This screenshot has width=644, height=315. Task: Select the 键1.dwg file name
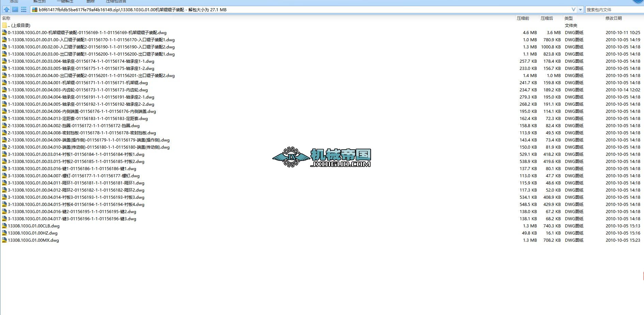tap(72, 169)
